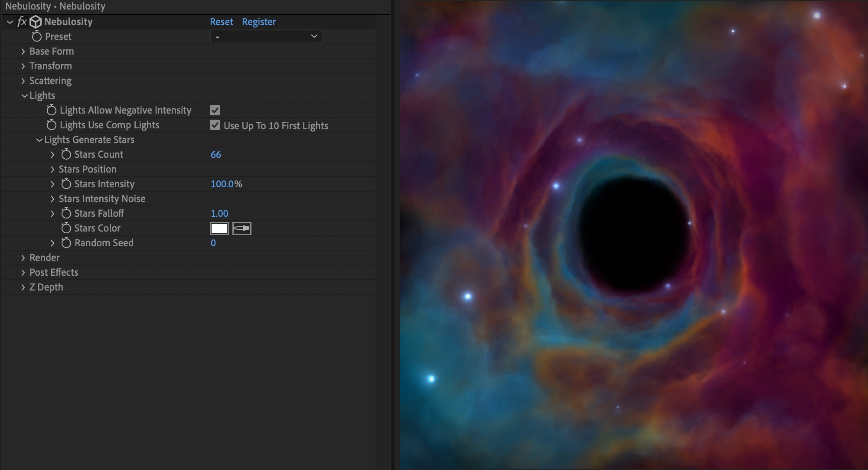Uncheck Use Up To 10 First Lights
This screenshot has width=868, height=470.
point(215,125)
